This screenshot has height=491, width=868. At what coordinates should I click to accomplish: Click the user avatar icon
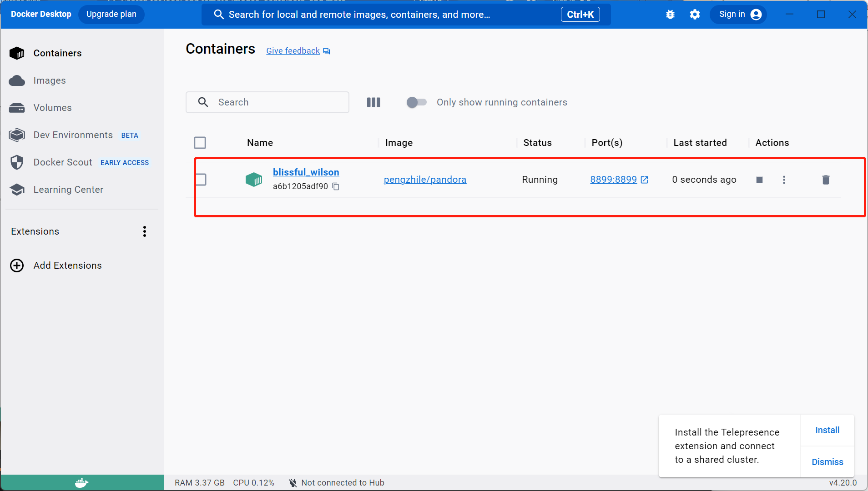(756, 15)
